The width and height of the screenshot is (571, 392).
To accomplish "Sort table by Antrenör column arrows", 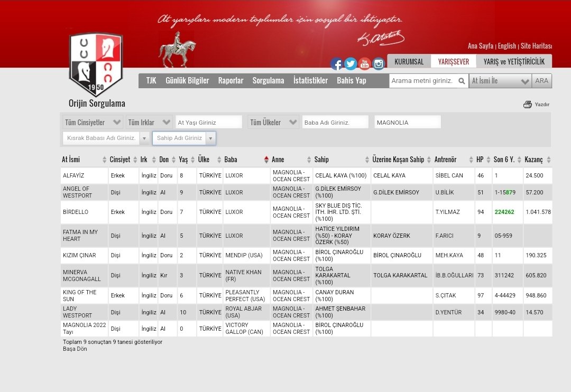I will 471,160.
